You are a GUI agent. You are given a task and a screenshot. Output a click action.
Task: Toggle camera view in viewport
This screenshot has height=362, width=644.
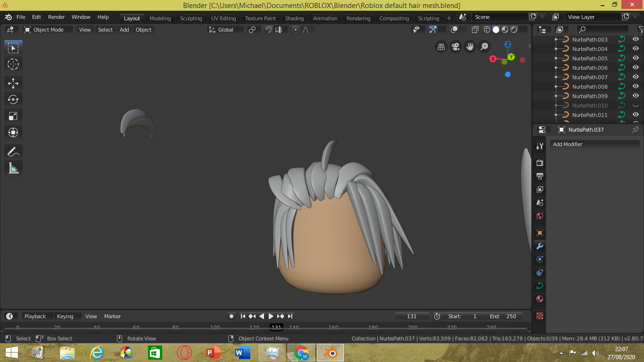coord(455,47)
